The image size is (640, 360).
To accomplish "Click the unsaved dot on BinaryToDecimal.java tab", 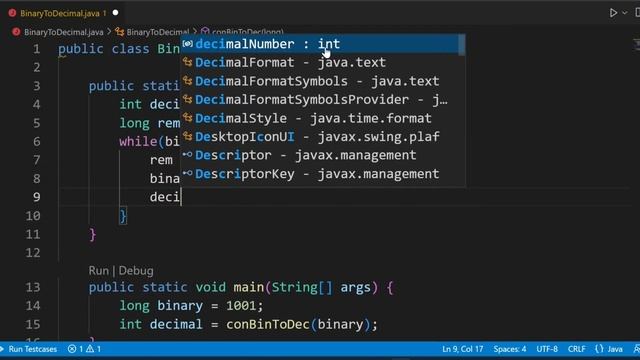I will [116, 13].
